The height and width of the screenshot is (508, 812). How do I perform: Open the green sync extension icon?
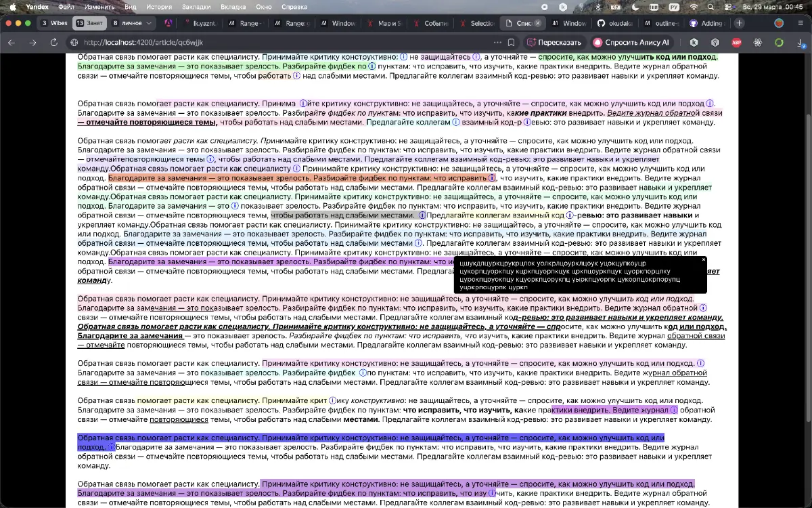click(779, 42)
